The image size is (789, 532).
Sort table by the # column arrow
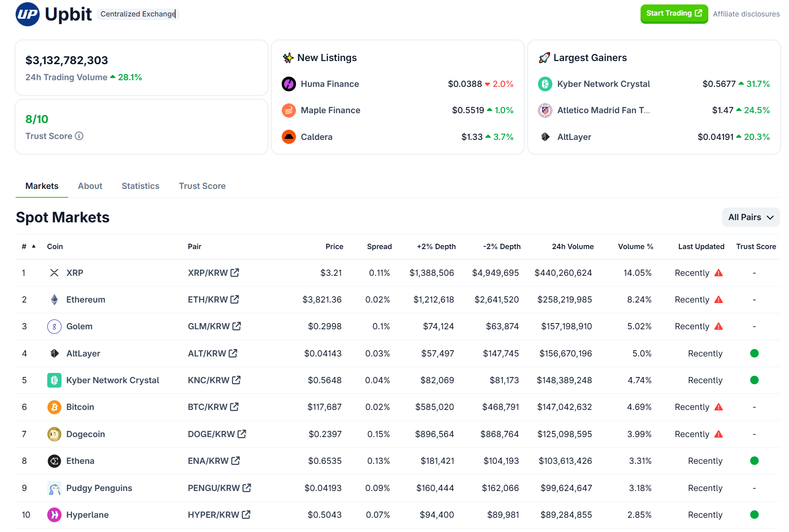(34, 246)
